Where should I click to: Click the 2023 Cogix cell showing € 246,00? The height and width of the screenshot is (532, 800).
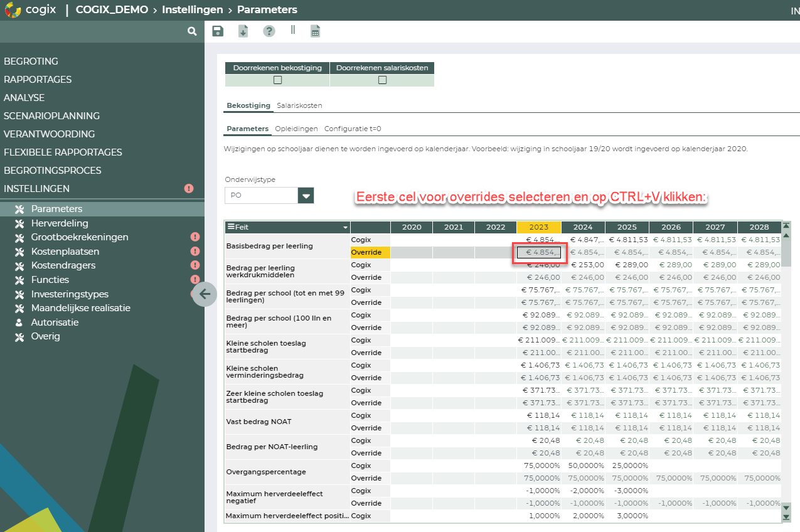click(x=539, y=265)
